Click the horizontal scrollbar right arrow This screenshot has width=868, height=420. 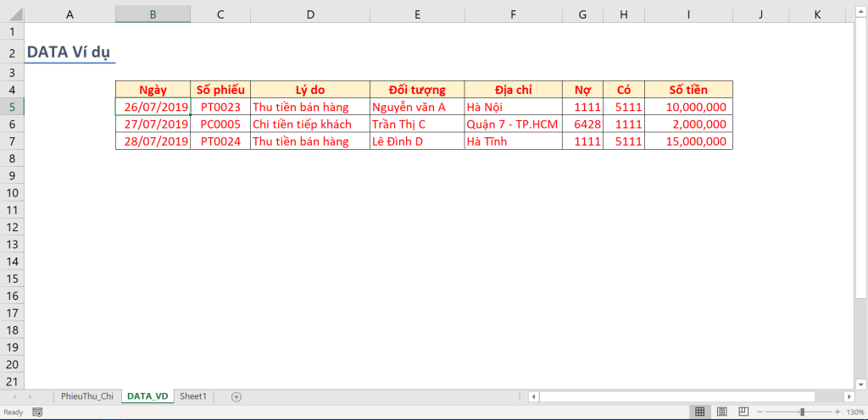coord(849,396)
